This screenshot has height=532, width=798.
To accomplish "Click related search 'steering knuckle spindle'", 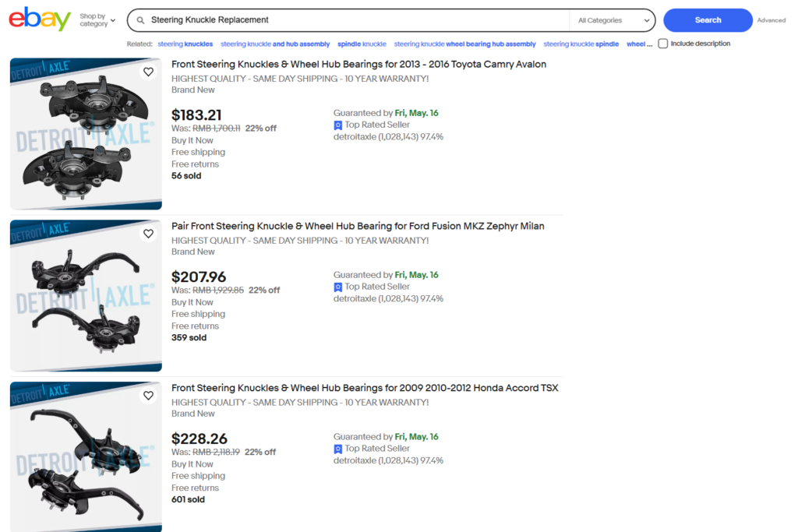I will (x=581, y=44).
